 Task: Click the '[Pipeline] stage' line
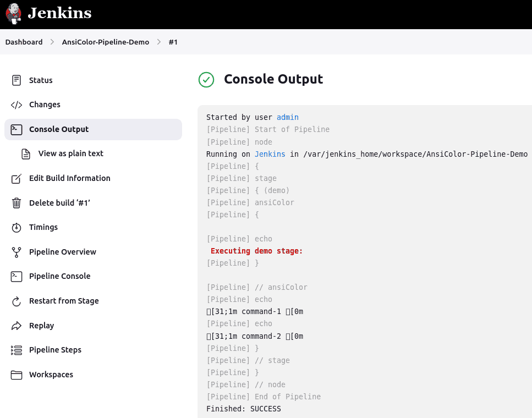pos(242,178)
